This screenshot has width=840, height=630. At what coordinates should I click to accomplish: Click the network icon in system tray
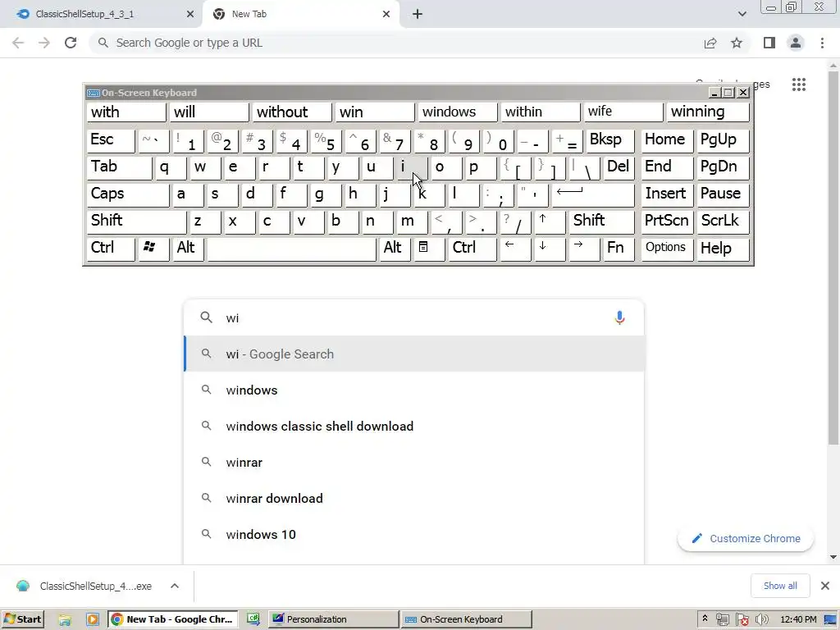click(x=722, y=620)
